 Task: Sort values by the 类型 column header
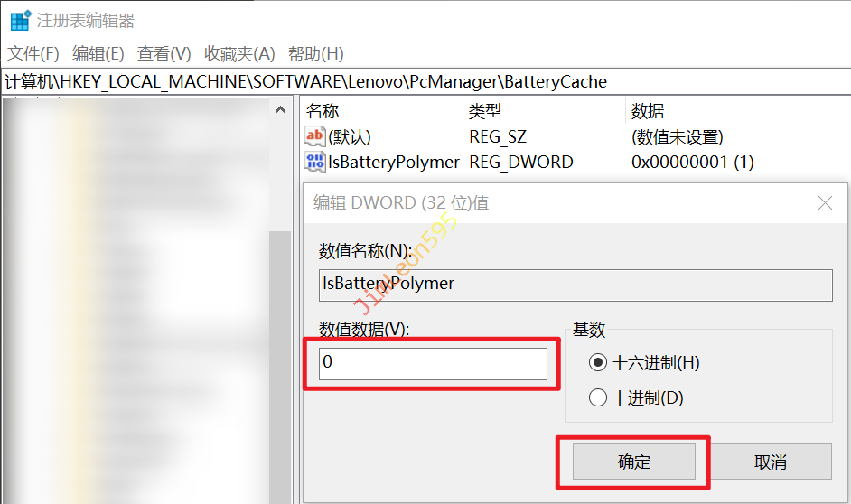542,111
